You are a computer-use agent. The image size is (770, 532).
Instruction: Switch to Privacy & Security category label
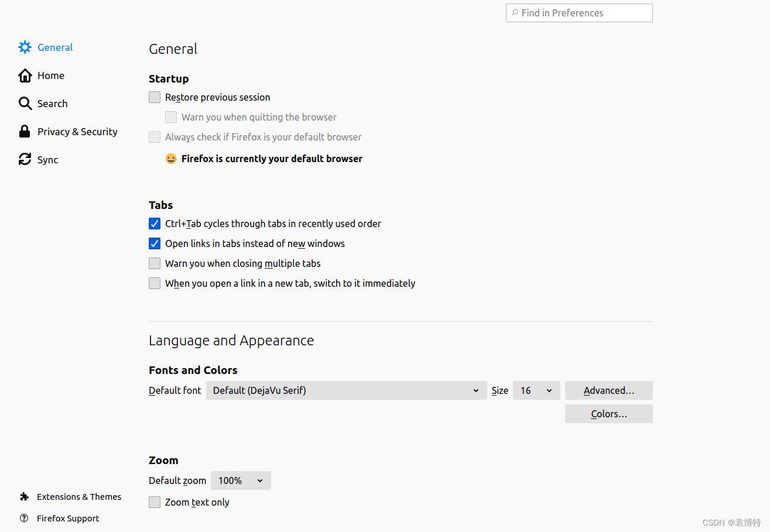point(77,132)
